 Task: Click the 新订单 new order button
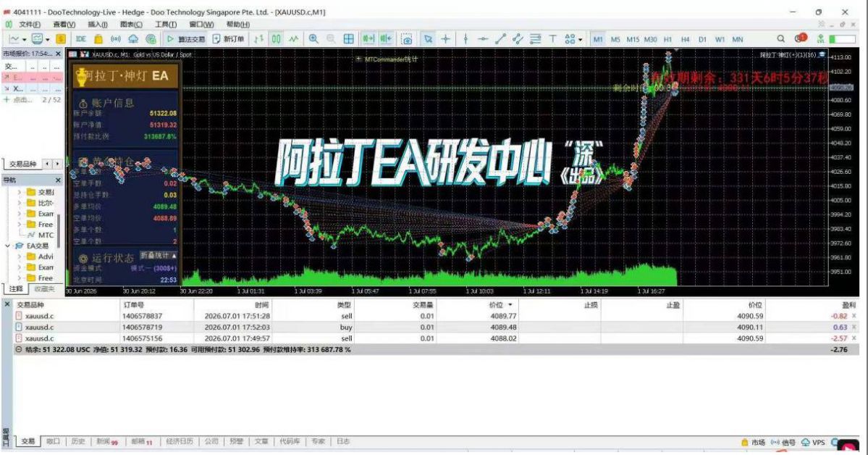click(228, 39)
